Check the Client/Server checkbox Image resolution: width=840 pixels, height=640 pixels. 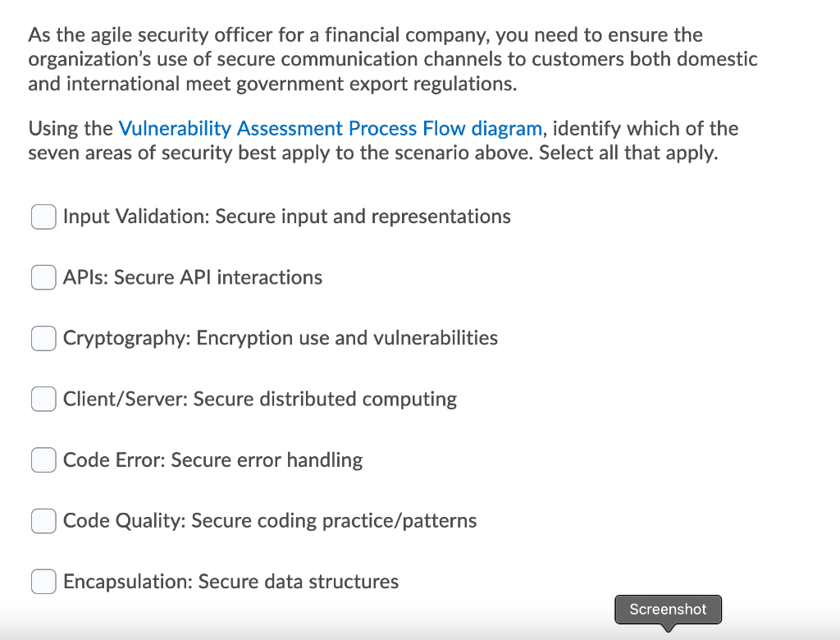click(43, 399)
